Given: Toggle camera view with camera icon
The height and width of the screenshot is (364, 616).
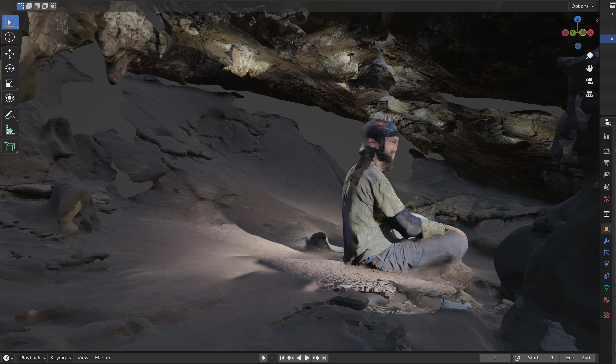Looking at the screenshot, I should point(589,81).
